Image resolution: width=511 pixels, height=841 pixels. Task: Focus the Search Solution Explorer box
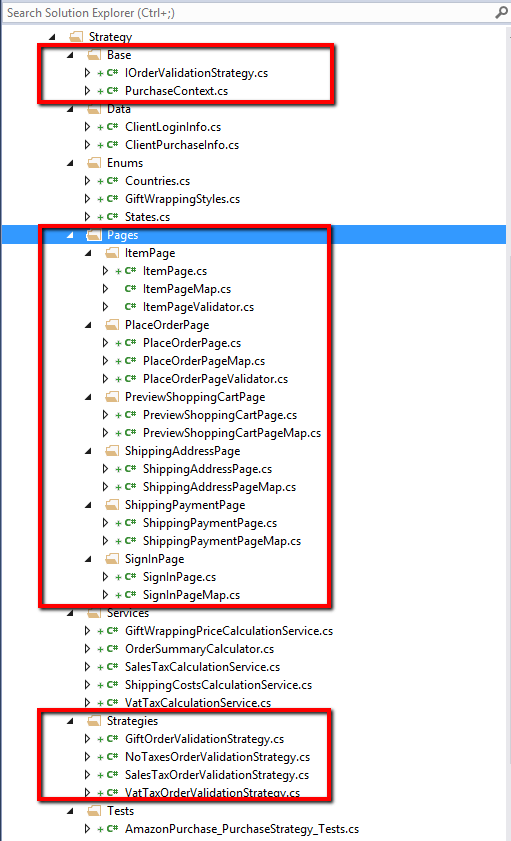click(x=248, y=12)
